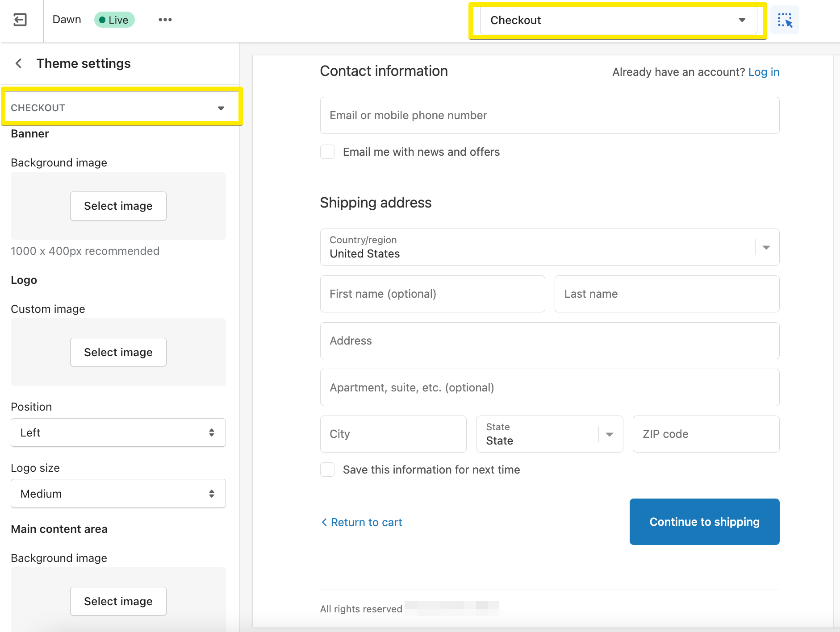
Task: Click the Return to cart link
Action: [366, 522]
